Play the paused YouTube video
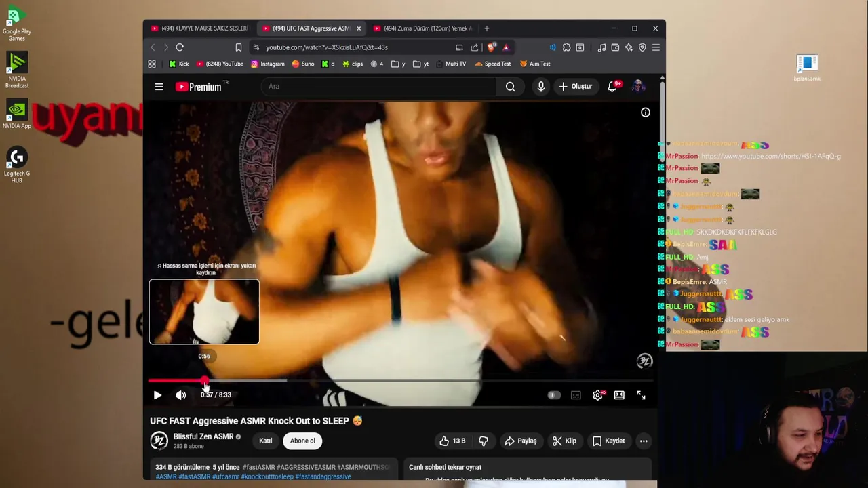The image size is (868, 488). [x=157, y=395]
